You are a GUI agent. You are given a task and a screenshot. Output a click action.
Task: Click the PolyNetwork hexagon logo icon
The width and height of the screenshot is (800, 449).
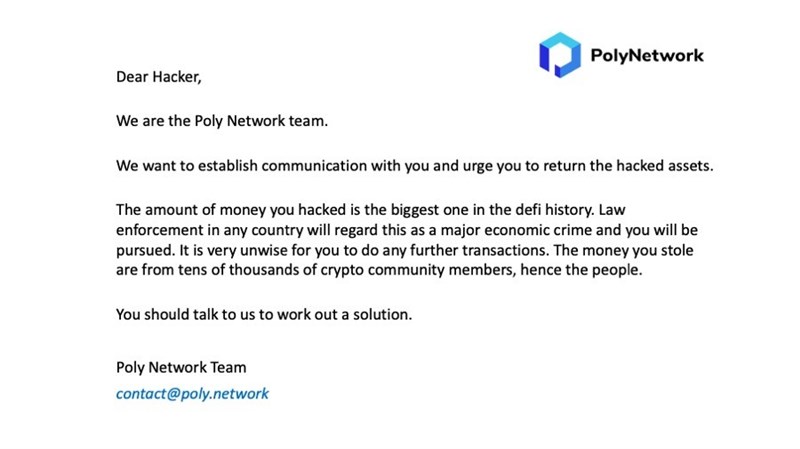(x=559, y=55)
